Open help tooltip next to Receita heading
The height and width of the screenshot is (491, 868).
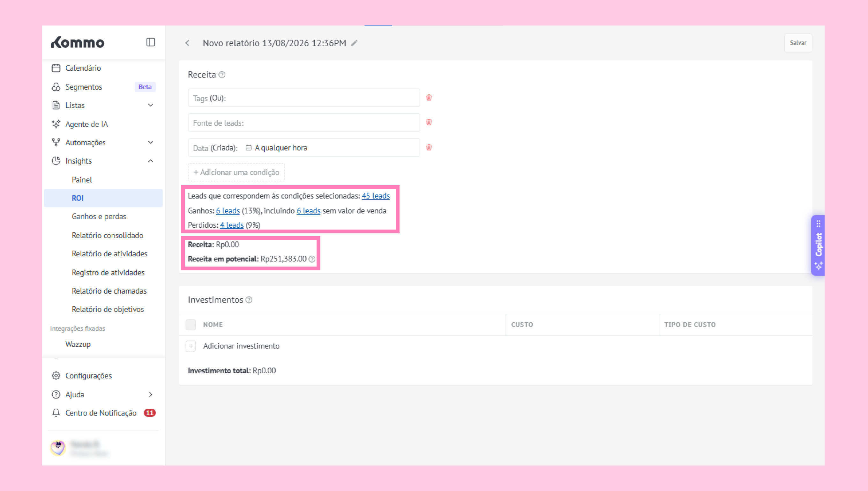tap(222, 75)
